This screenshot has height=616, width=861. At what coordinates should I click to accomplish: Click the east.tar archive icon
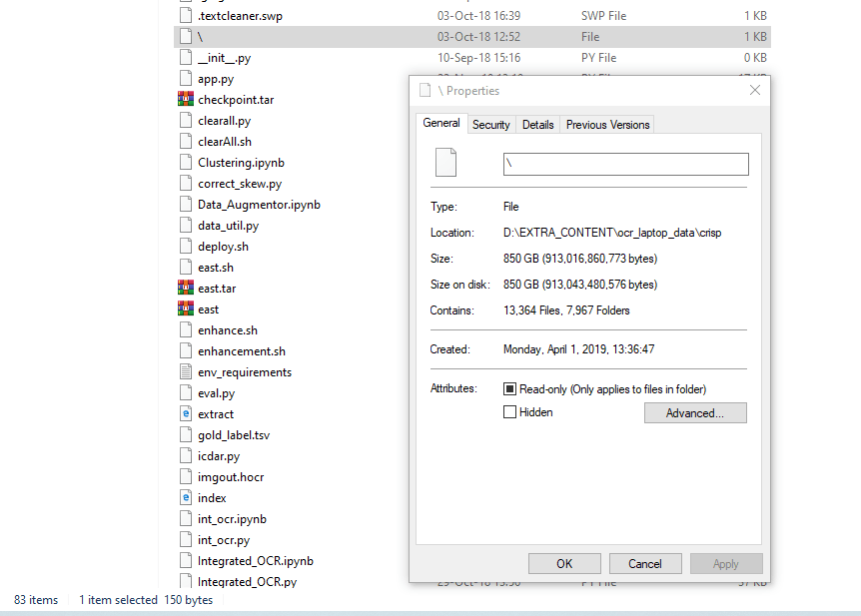185,289
